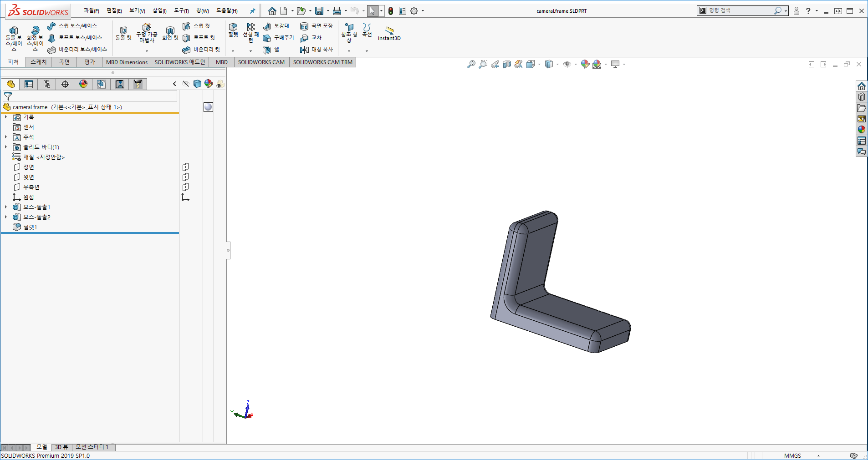The width and height of the screenshot is (868, 460).
Task: Click the 교차 intersect tool
Action: 311,38
